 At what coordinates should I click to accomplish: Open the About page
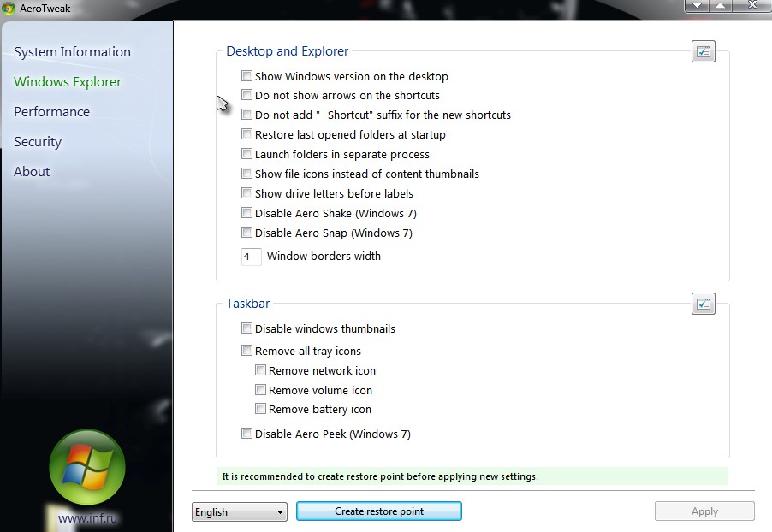[x=32, y=172]
